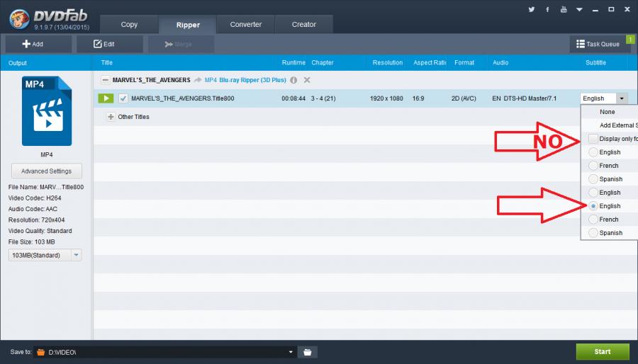Click the selected English subtitle radio button

pyautogui.click(x=593, y=206)
